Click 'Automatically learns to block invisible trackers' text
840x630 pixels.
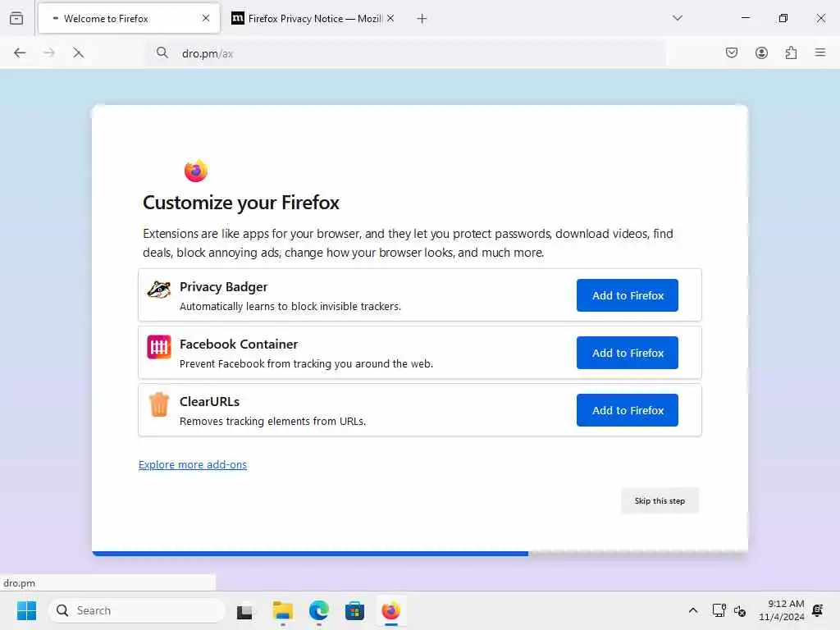pos(290,307)
